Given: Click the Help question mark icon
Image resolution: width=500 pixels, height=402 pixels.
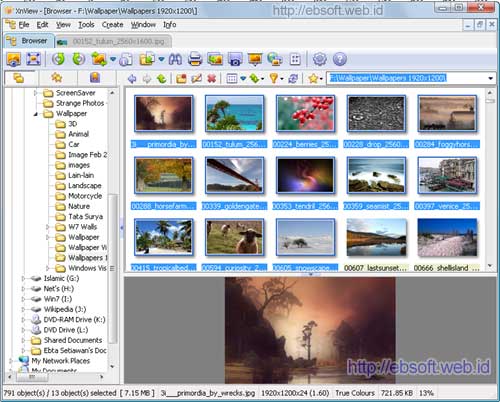Looking at the screenshot, I should (x=340, y=59).
